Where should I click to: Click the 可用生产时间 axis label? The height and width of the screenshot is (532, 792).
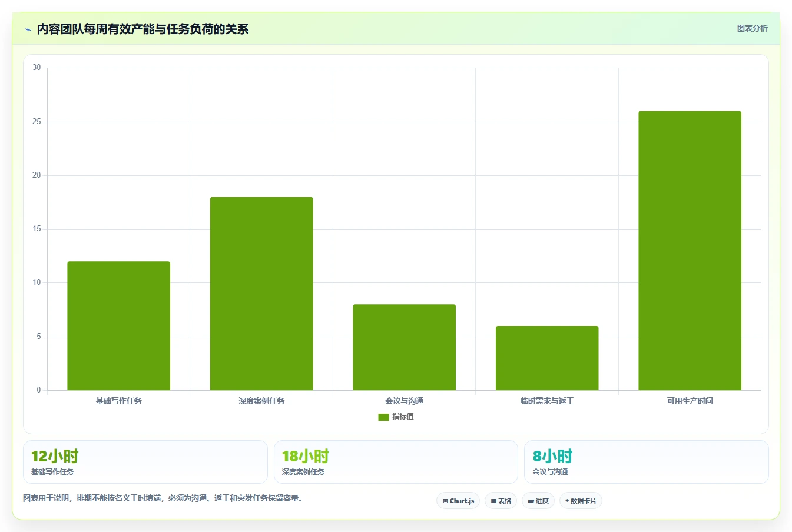[690, 401]
